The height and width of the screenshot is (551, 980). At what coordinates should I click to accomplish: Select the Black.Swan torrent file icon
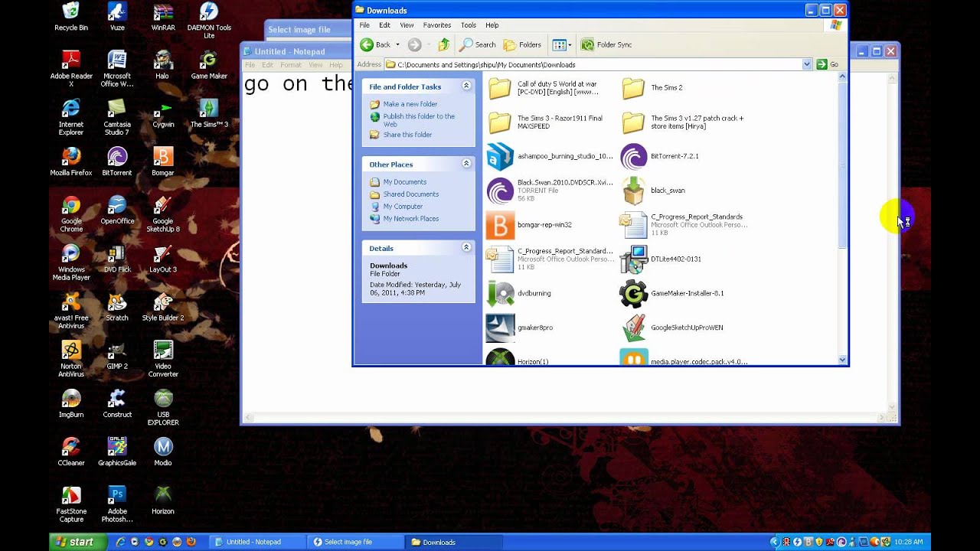[x=500, y=191]
